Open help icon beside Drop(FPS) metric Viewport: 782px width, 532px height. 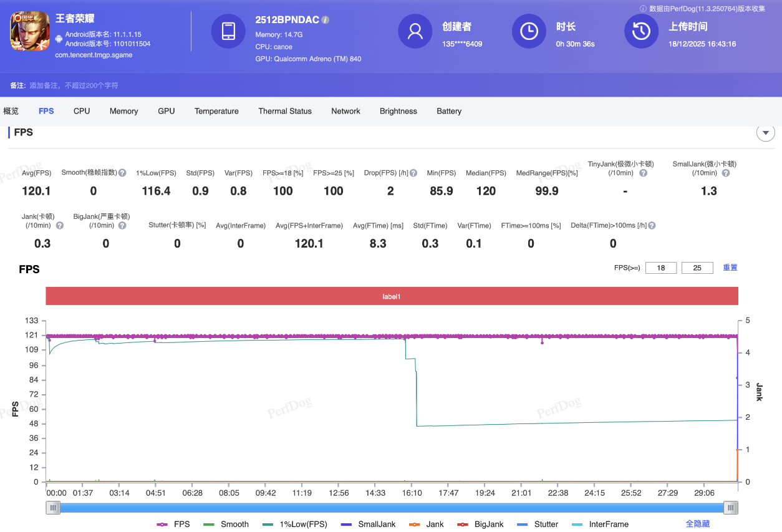(x=413, y=173)
